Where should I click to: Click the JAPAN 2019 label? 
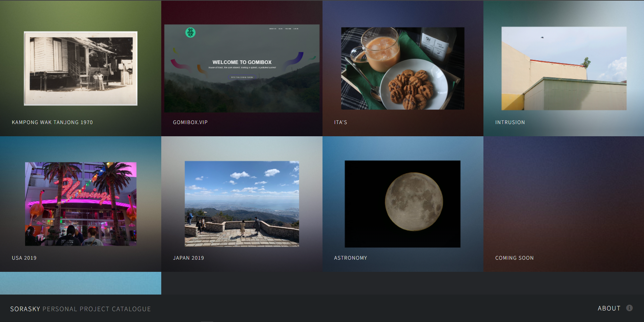[188, 258]
